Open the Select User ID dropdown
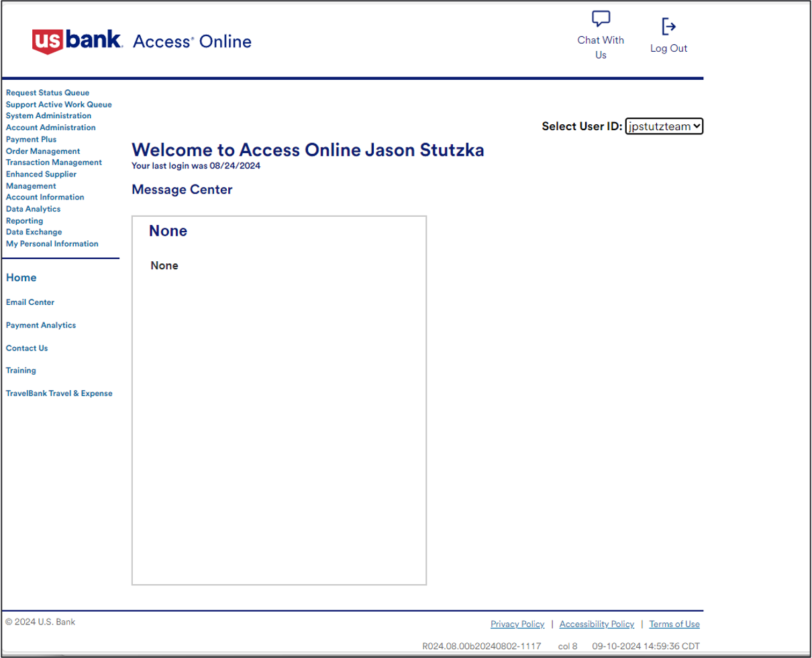 pyautogui.click(x=664, y=126)
